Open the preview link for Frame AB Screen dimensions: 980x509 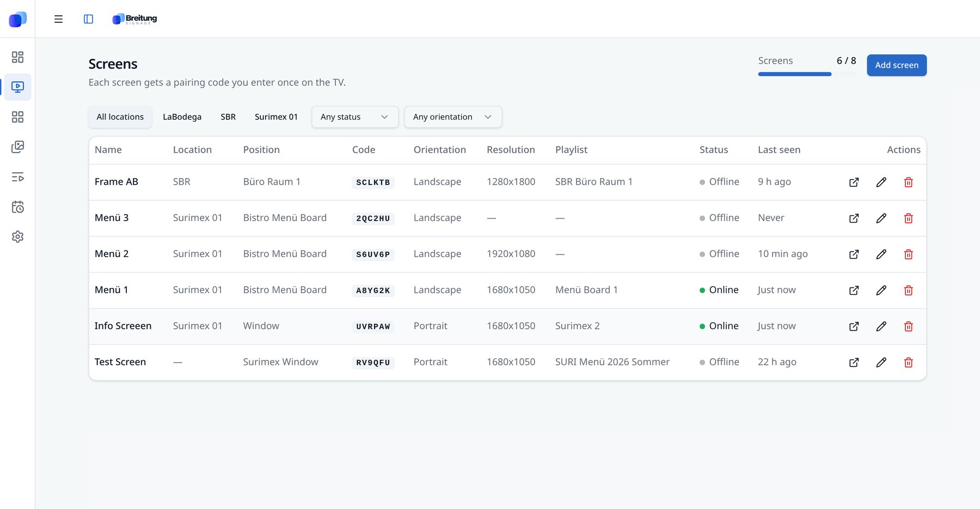pyautogui.click(x=854, y=182)
